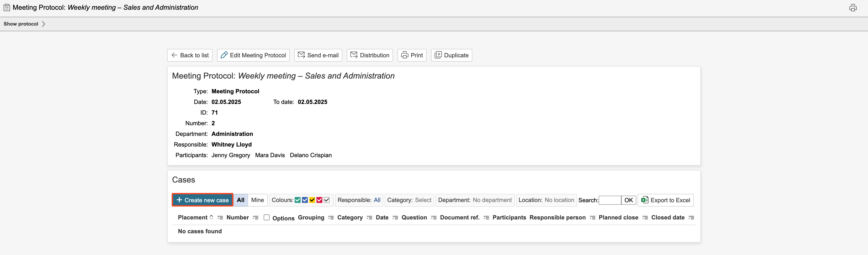Click into the Search input field
868x255 pixels.
pyautogui.click(x=610, y=200)
